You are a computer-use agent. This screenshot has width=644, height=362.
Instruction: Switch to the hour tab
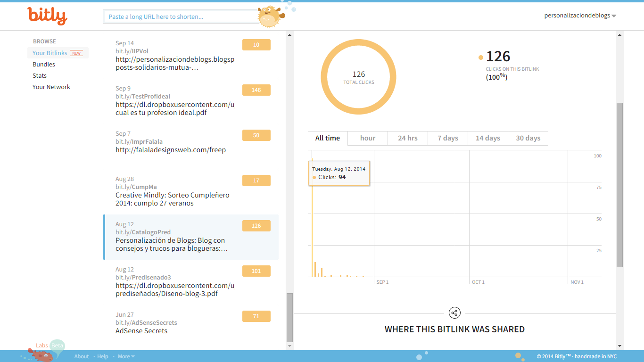[x=368, y=138]
